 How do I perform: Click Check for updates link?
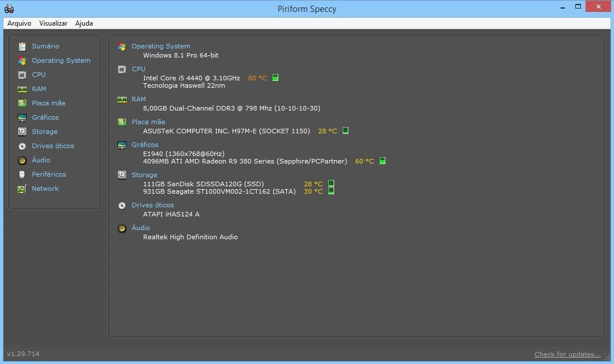click(x=567, y=354)
